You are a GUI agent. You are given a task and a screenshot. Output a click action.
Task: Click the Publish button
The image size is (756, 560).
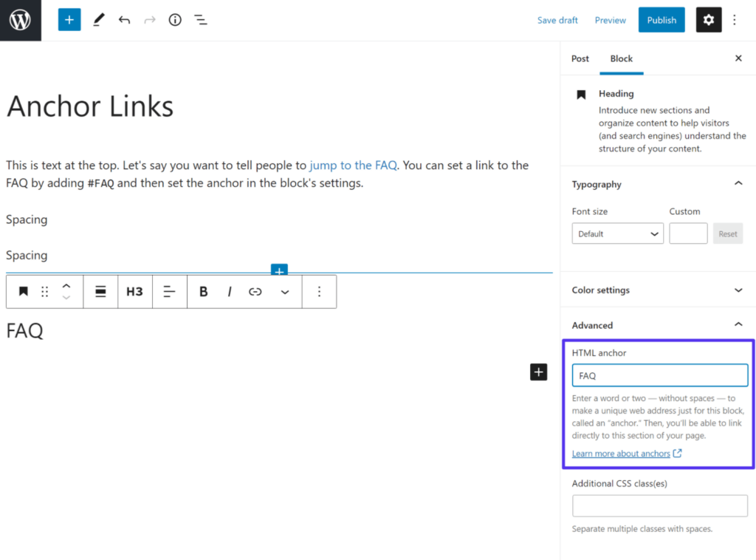click(x=661, y=20)
